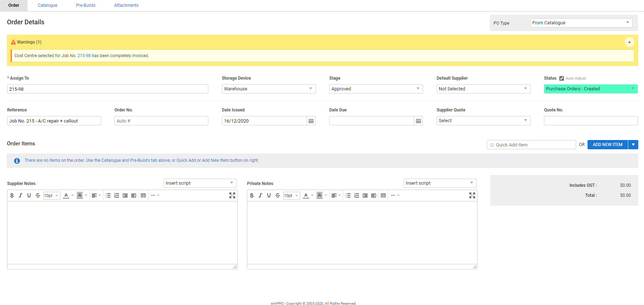Expand Add New Item arrow menu

point(633,145)
